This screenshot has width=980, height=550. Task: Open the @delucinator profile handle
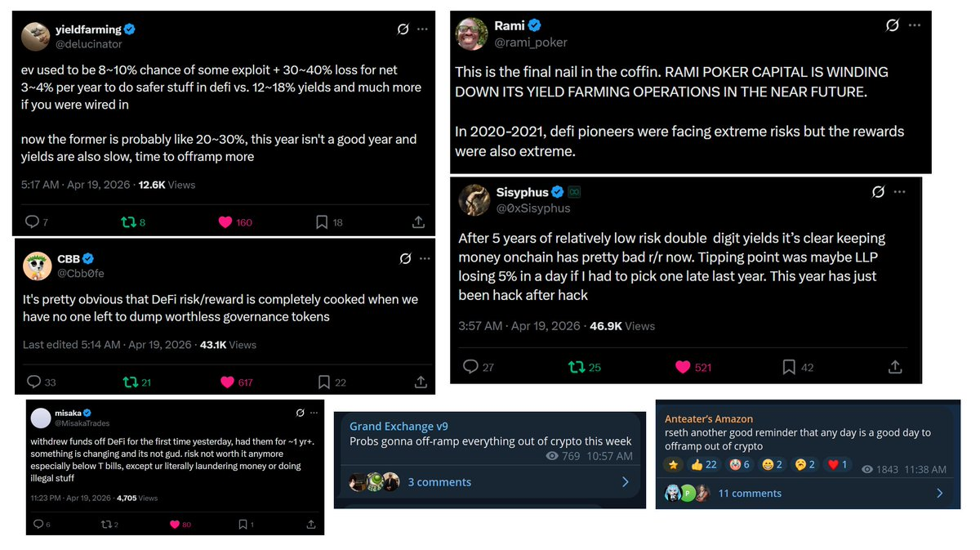[88, 43]
